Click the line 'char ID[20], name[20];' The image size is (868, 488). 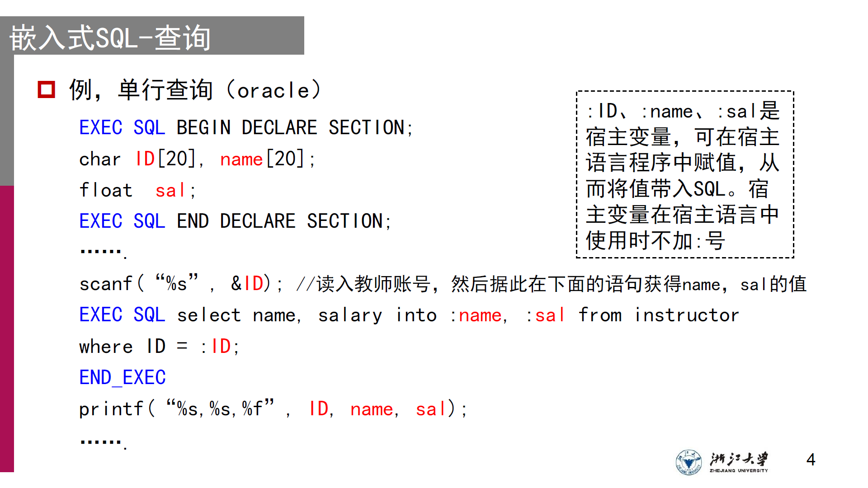tap(197, 159)
